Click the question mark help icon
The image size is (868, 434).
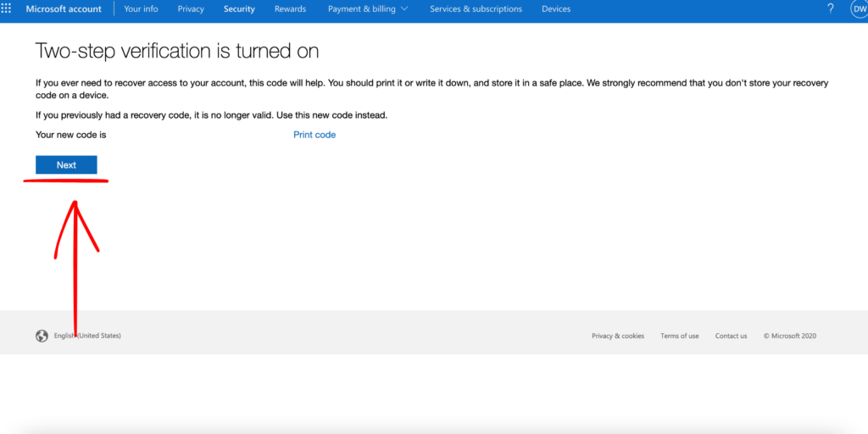830,9
